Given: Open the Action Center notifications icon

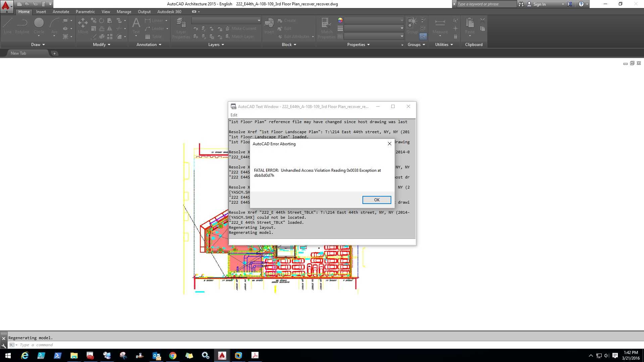Looking at the screenshot, I should coord(615,356).
